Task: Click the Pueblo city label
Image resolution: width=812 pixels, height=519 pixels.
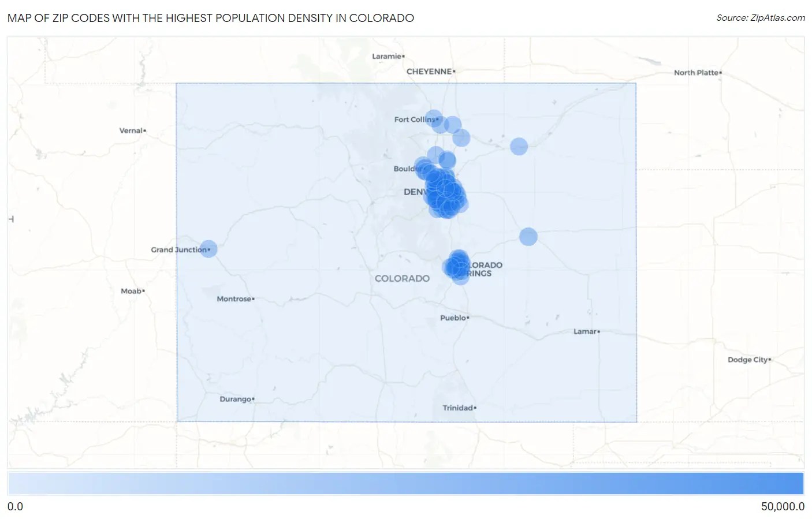Action: [x=453, y=318]
